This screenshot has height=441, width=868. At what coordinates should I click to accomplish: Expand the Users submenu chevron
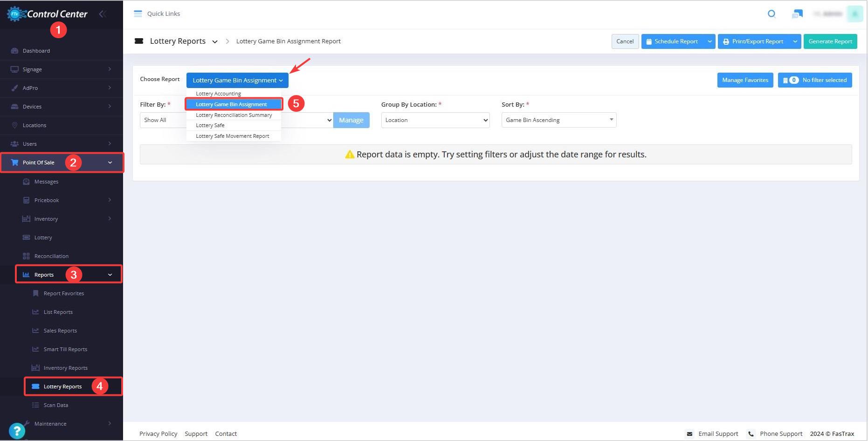[x=110, y=143]
